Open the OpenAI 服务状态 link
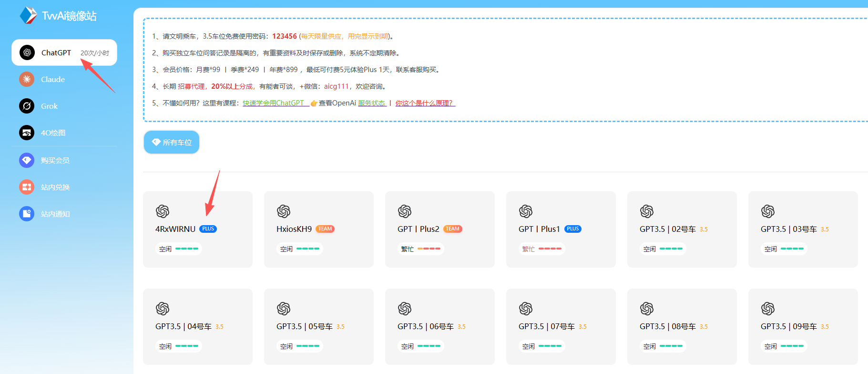The width and height of the screenshot is (868, 374). click(x=372, y=103)
